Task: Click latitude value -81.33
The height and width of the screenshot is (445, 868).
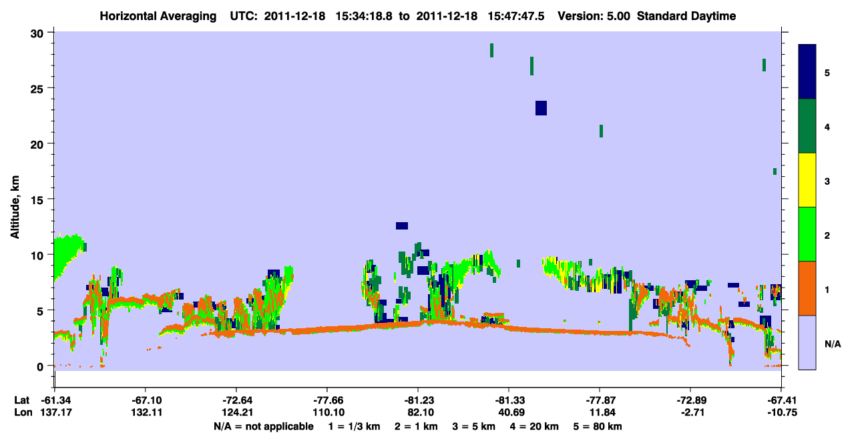Action: [509, 400]
